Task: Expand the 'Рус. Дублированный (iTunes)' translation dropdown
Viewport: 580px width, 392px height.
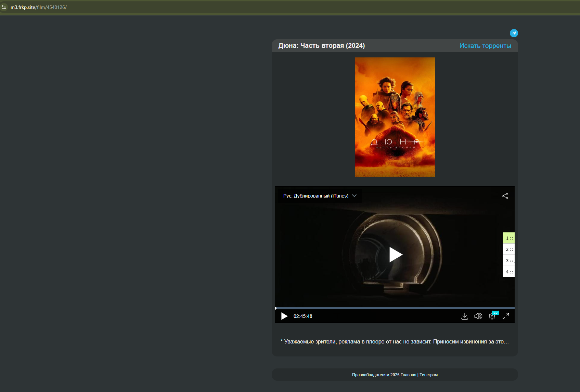Action: tap(320, 196)
